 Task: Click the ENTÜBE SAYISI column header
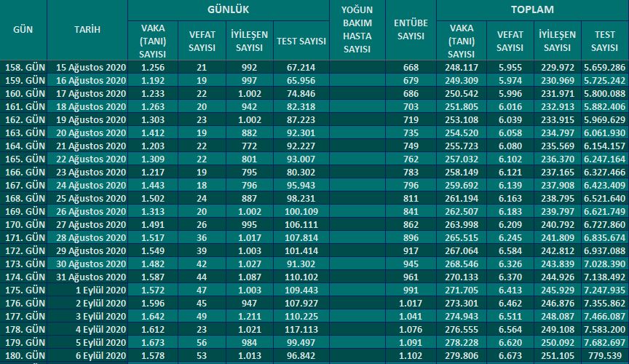[411, 30]
